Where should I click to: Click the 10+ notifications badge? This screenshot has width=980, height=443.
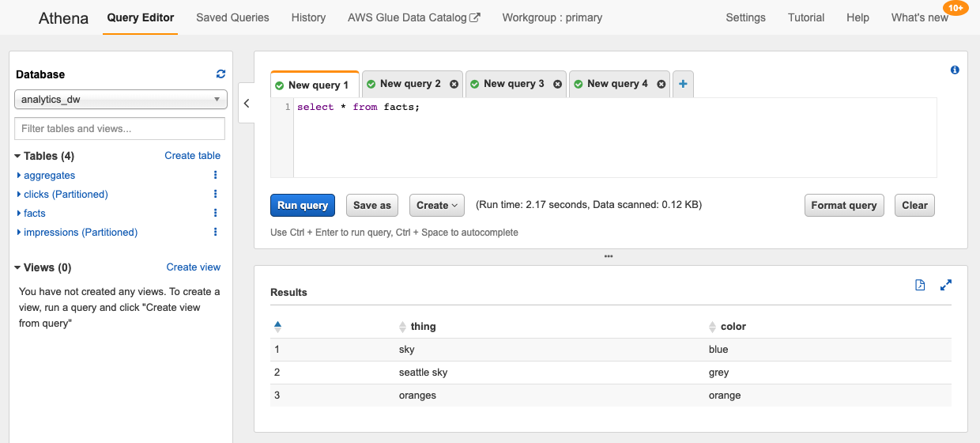click(x=956, y=8)
